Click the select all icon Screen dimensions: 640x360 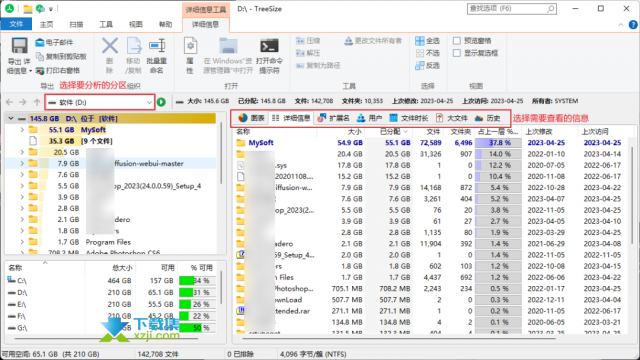(x=420, y=41)
